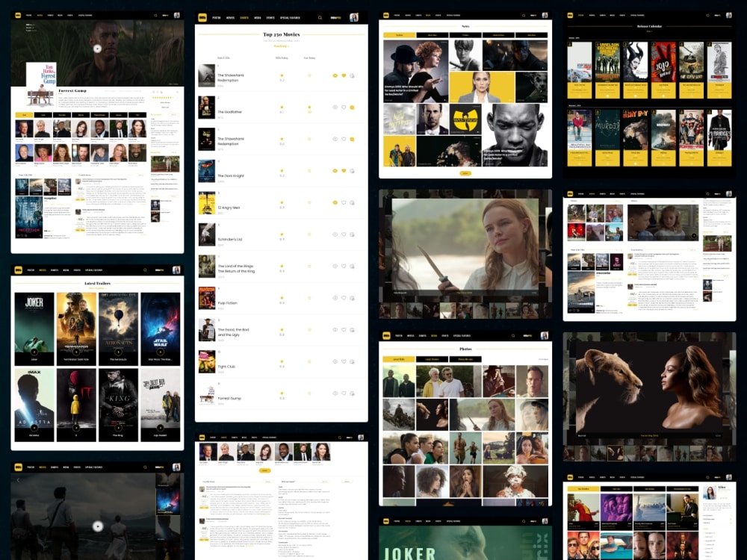This screenshot has width=747, height=560.
Task: Click search icon on Photos page
Action: (513, 336)
